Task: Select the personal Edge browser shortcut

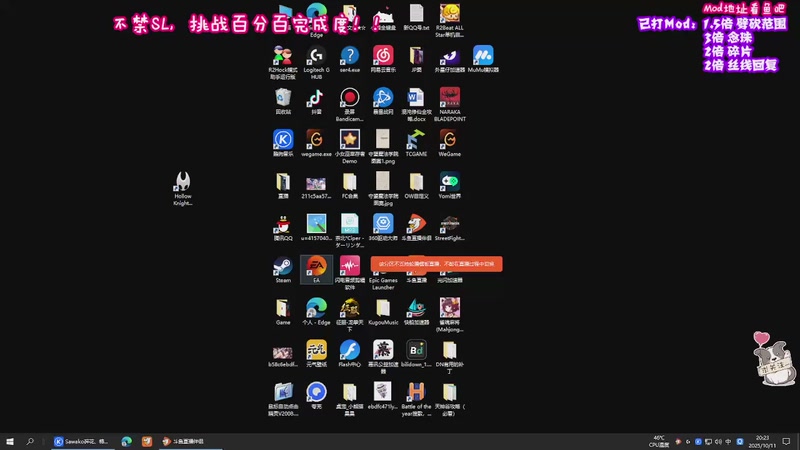Action: 316,312
